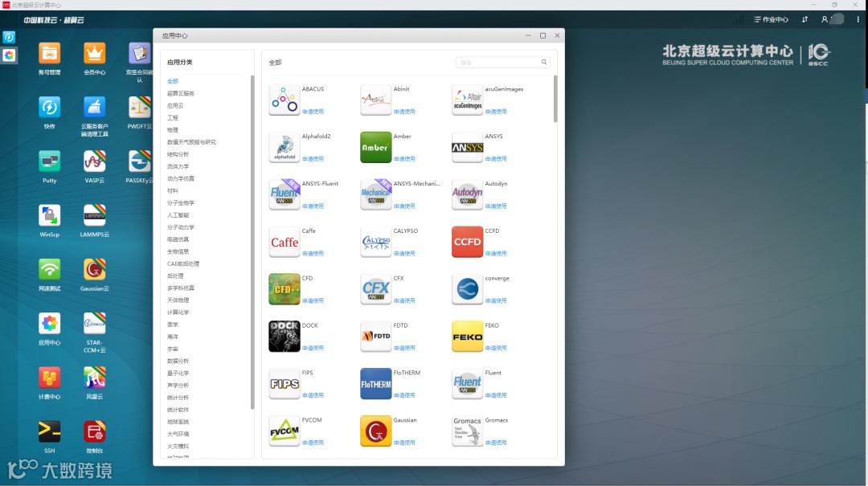Select the CAE前后处理 category

click(183, 264)
